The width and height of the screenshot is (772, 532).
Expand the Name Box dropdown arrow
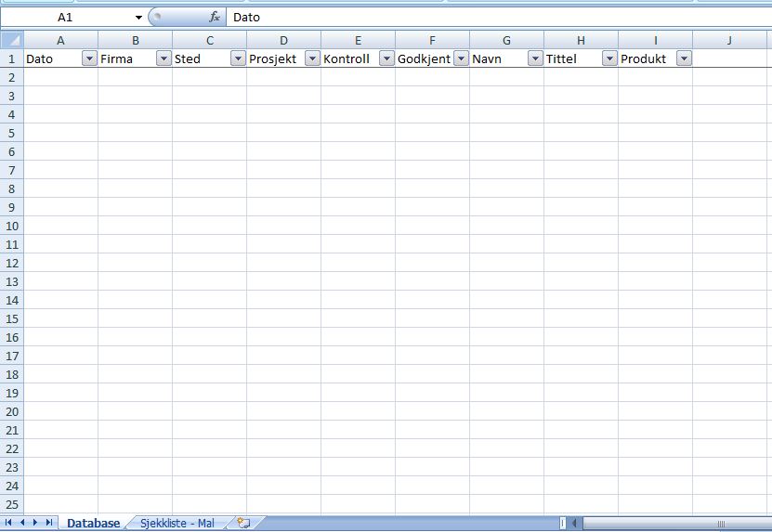coord(138,18)
